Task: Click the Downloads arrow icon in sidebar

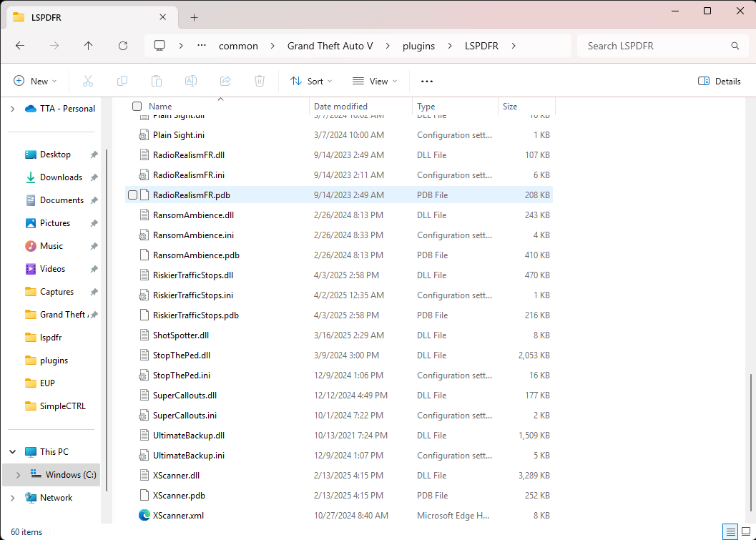Action: pos(31,177)
